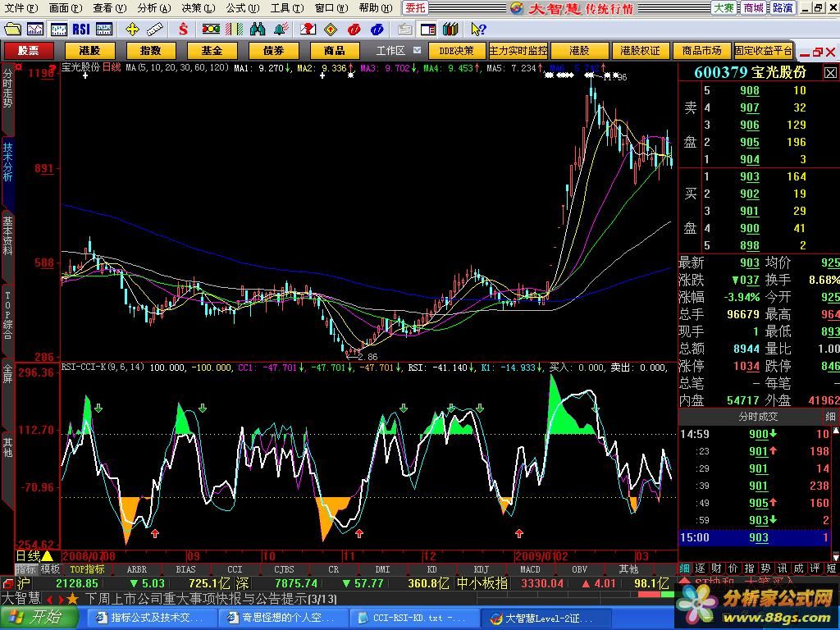
Task: Click the 15:00 trade row in 分时成交
Action: (x=755, y=537)
